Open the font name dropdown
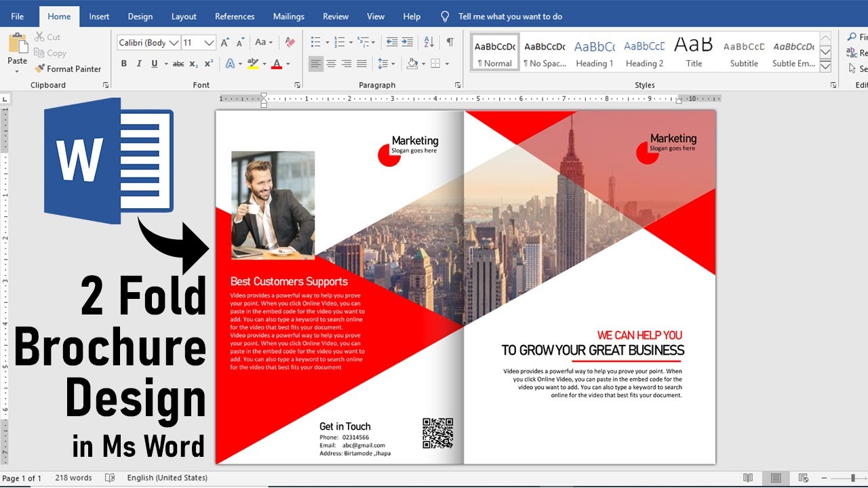This screenshot has width=868, height=488. click(x=174, y=43)
